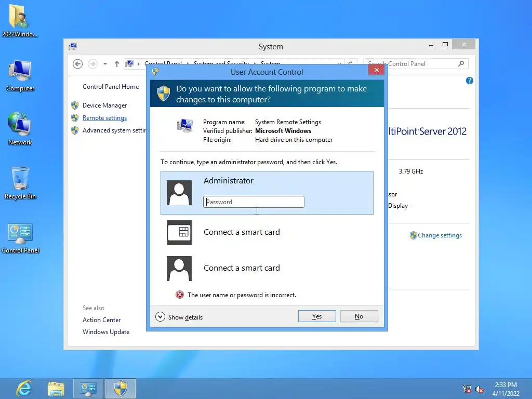Image resolution: width=532 pixels, height=399 pixels.
Task: Click the Forward arrow in System window
Action: [x=92, y=64]
